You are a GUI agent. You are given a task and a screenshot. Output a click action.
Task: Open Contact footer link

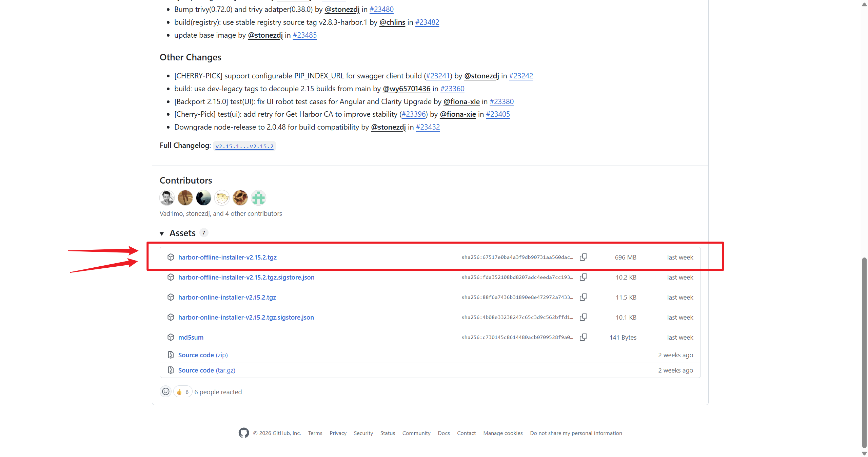(x=467, y=433)
